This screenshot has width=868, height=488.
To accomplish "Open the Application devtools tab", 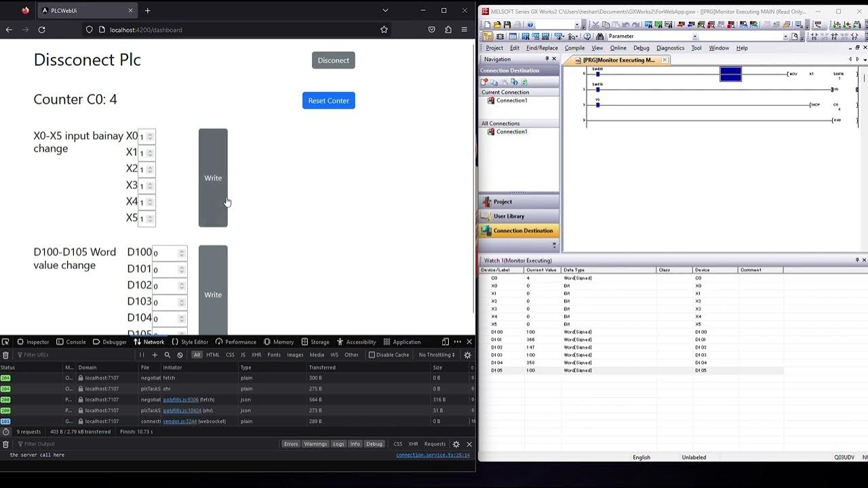I will pos(402,342).
